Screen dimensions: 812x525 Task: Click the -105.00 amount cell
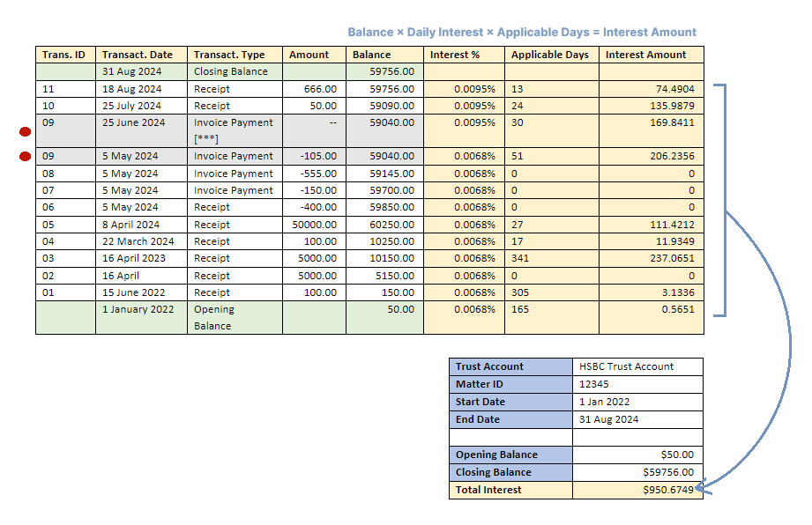(315, 156)
